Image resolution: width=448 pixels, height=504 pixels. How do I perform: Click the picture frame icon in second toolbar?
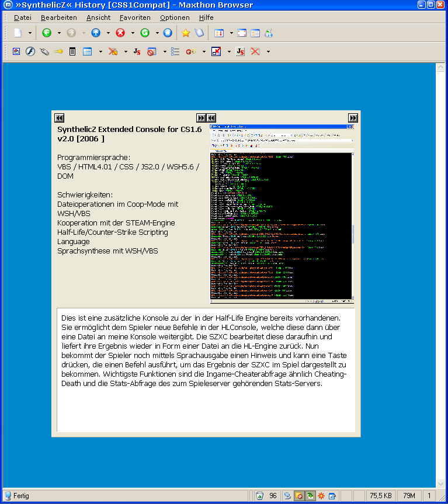pyautogui.click(x=16, y=51)
